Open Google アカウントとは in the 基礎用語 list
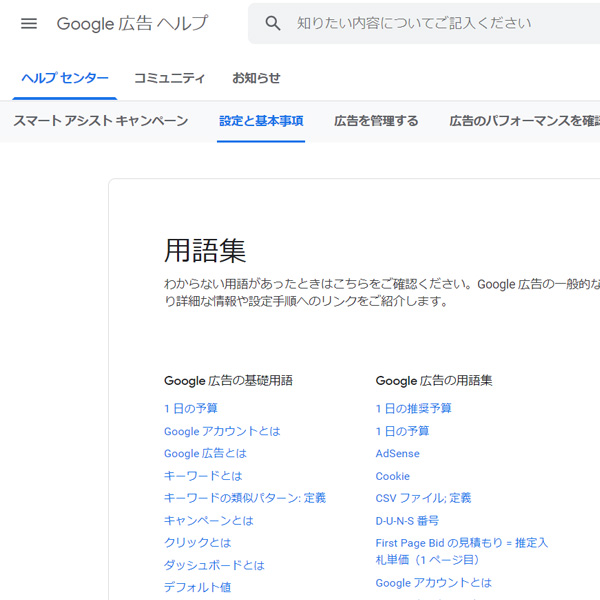The image size is (600, 600). pos(222,431)
